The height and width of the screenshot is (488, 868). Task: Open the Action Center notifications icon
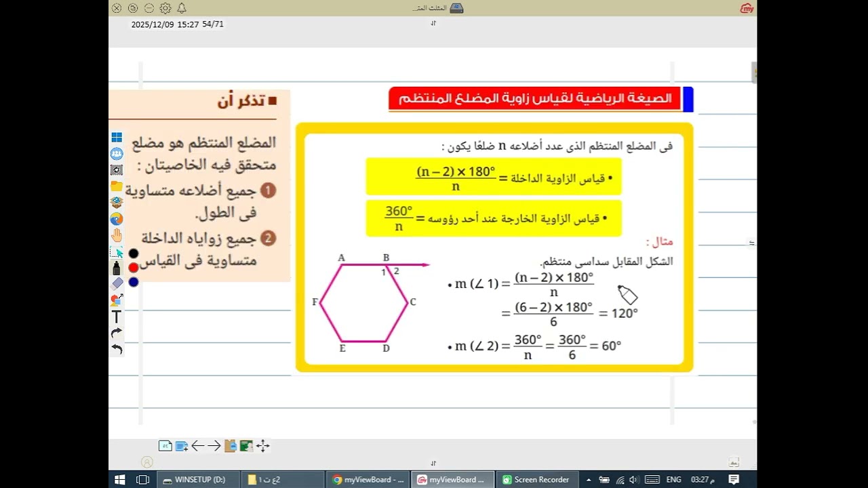point(734,479)
